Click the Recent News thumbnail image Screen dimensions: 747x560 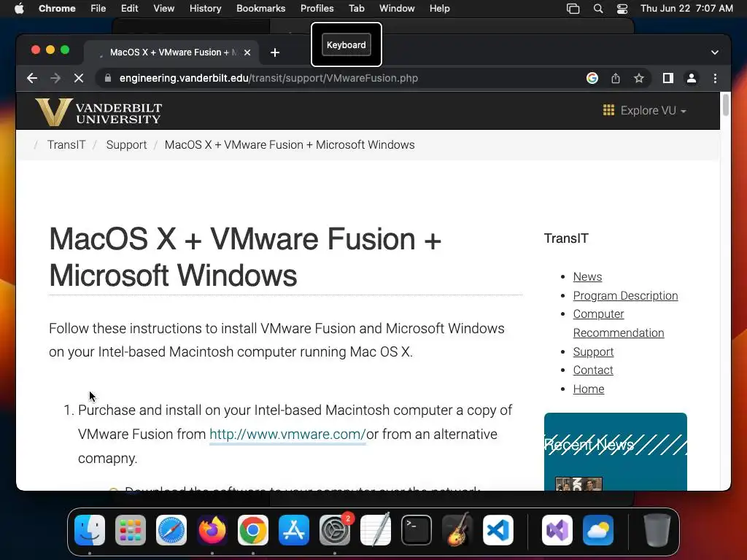point(578,484)
